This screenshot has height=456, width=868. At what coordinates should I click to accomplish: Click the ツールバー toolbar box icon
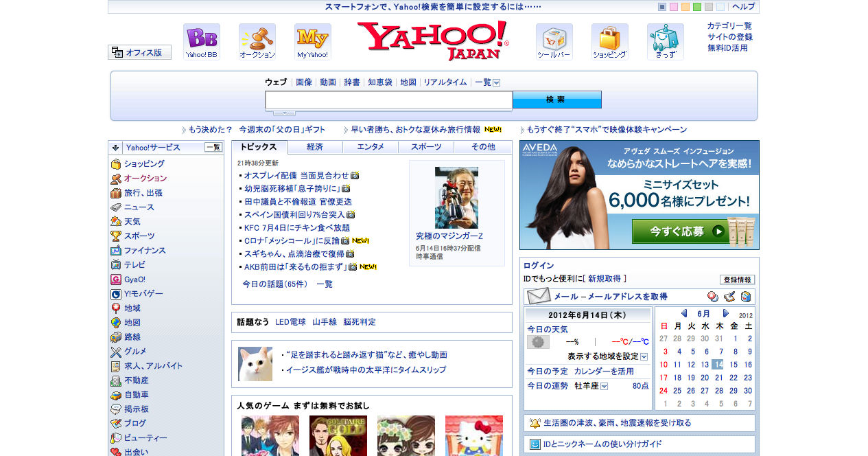click(x=553, y=41)
